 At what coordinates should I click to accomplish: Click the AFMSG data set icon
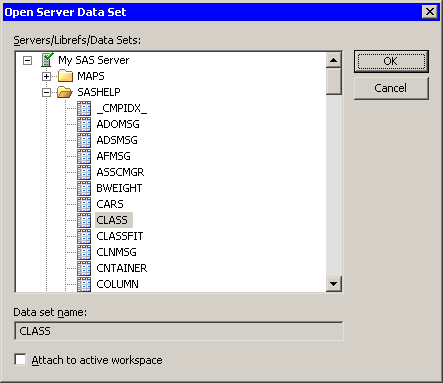coord(84,156)
